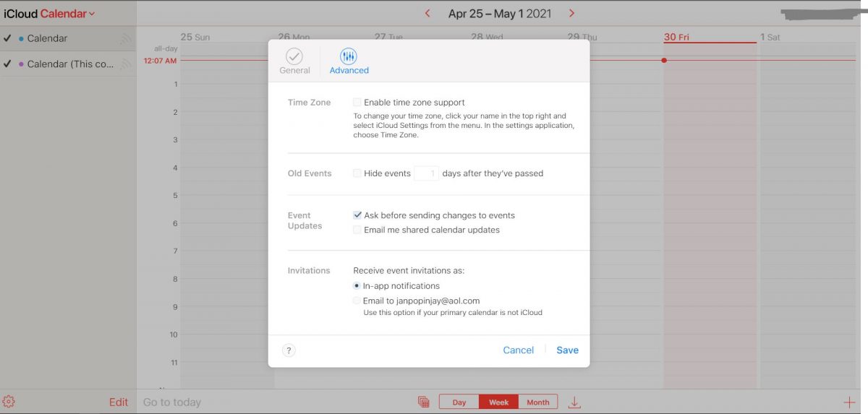Open the settings gear in the sidebar

click(9, 402)
